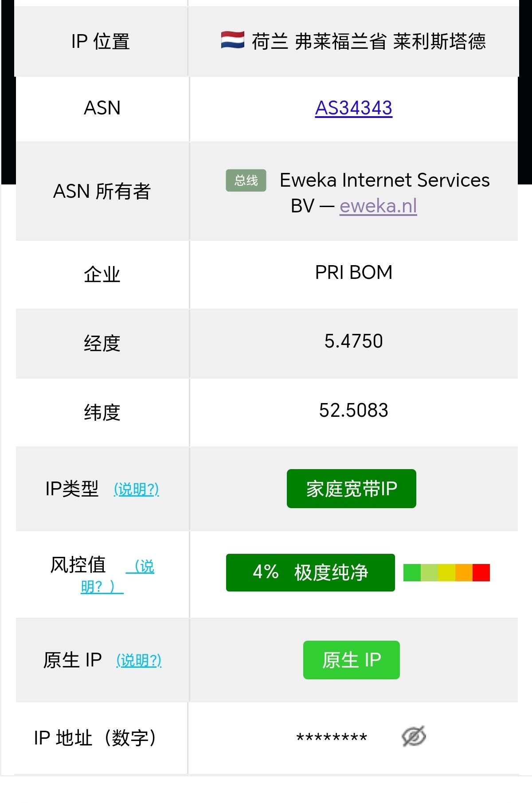
Task: Select the orange risk scale segment
Action: click(464, 572)
